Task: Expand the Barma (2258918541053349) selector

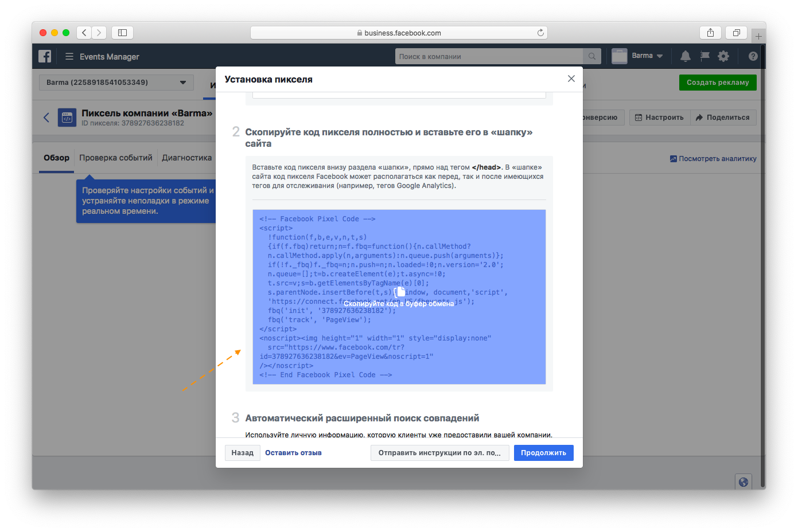Action: tap(116, 83)
